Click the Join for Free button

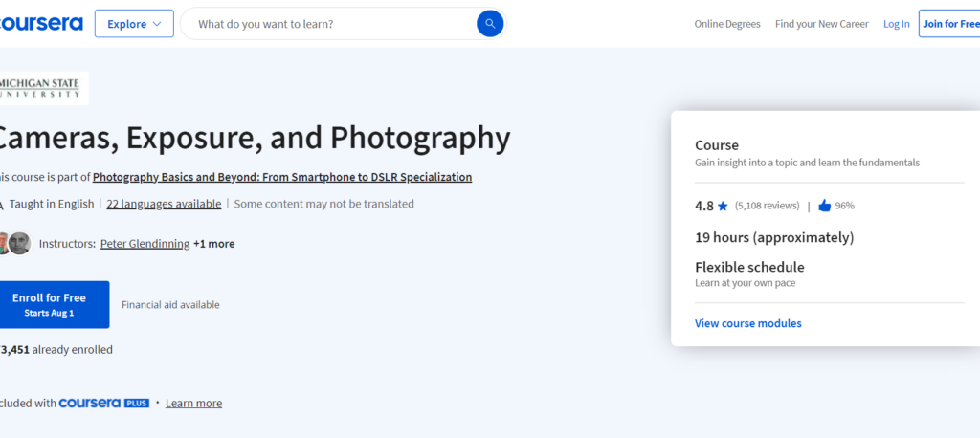coord(950,24)
